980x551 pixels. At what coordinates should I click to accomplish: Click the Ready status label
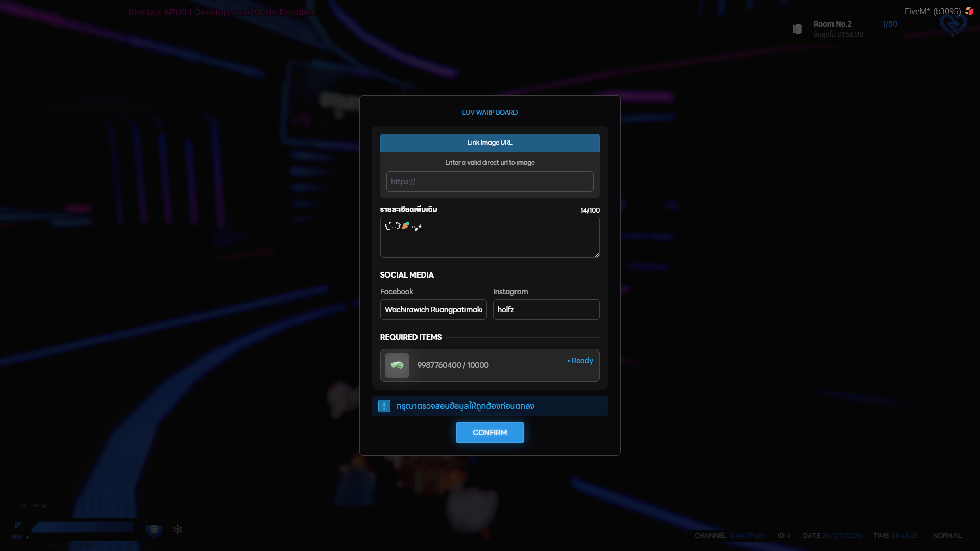580,361
